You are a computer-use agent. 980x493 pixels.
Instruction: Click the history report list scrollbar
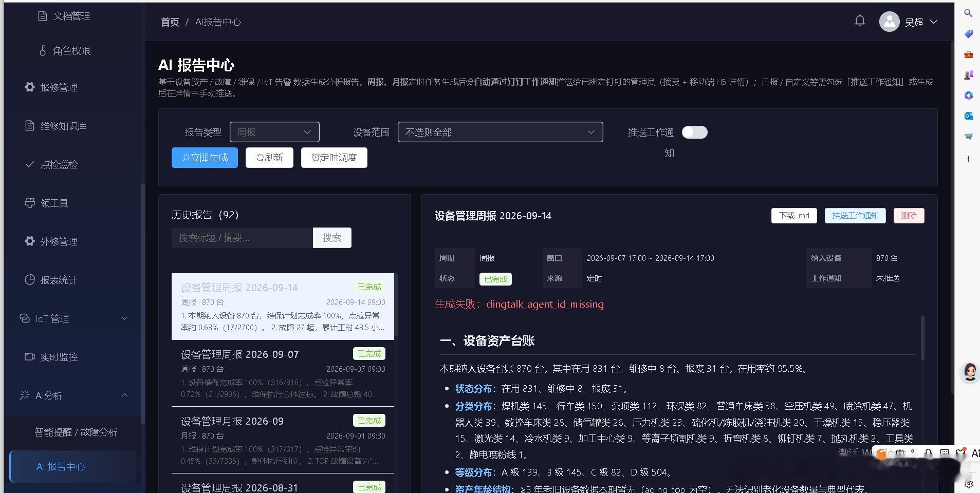[x=396, y=306]
